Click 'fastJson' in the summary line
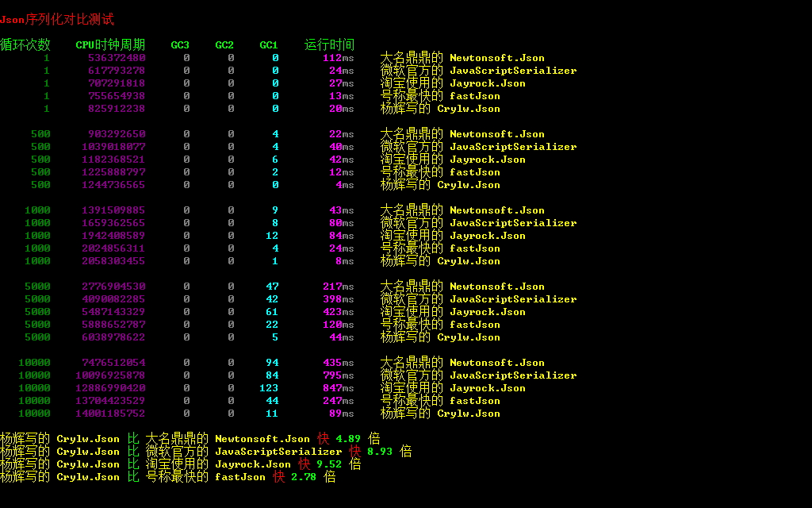The height and width of the screenshot is (508, 812). [240, 477]
